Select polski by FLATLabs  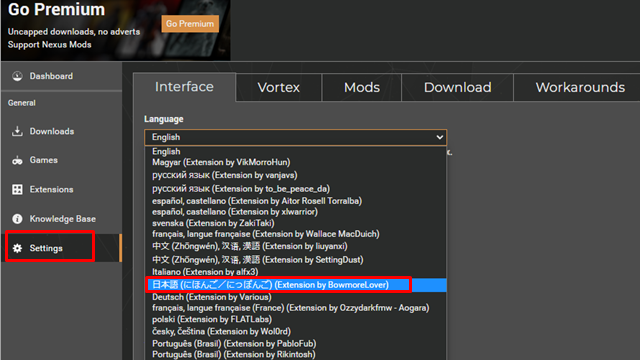click(x=296, y=320)
